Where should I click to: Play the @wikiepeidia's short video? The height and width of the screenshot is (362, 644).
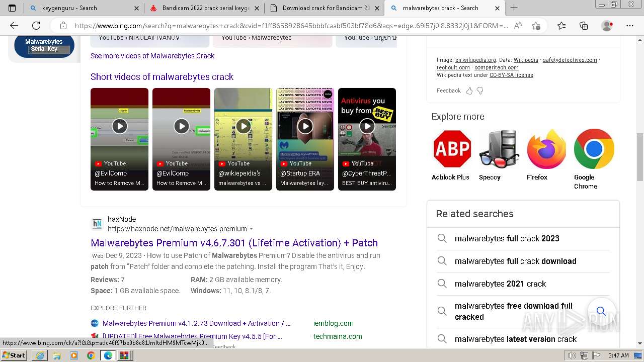(x=243, y=126)
